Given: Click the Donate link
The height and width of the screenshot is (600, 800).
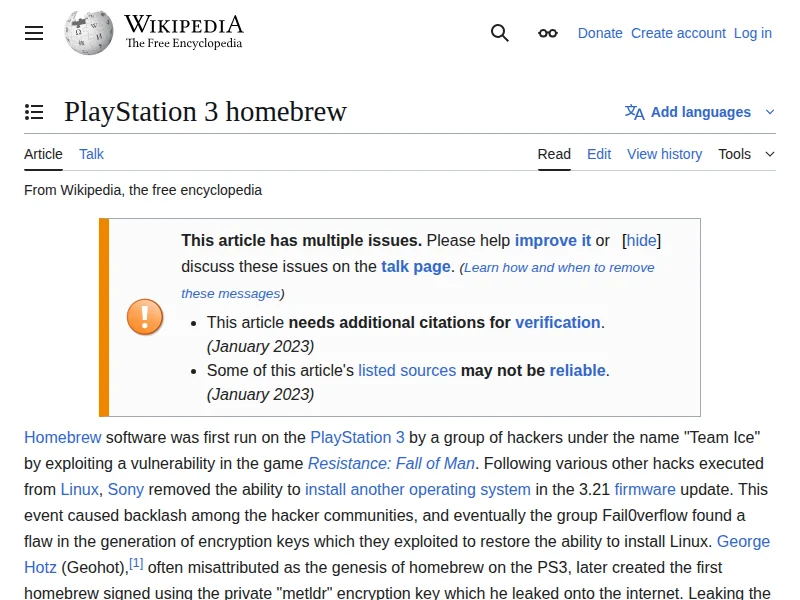Looking at the screenshot, I should tap(600, 33).
